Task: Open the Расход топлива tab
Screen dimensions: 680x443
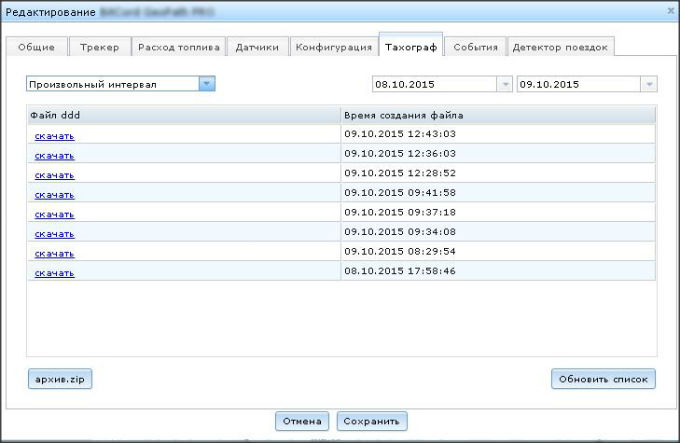Action: pos(178,47)
